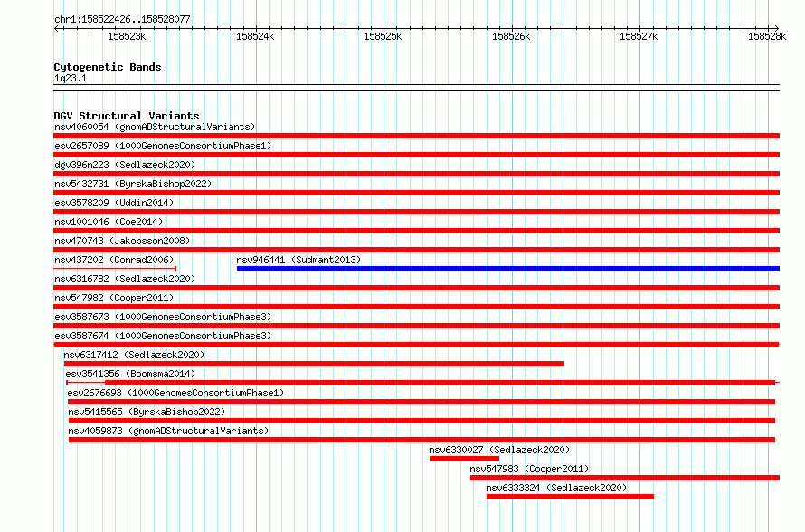Select the red nsv547983 variant bar
The height and width of the screenshot is (532, 805).
coord(625,478)
